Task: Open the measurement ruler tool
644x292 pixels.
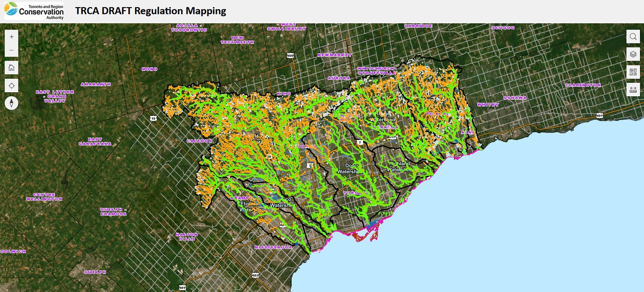Action: (633, 89)
